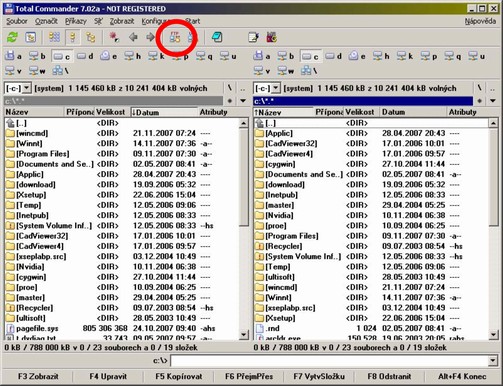503x386 pixels.
Task: Open the Příkazy menu
Action: pos(76,21)
